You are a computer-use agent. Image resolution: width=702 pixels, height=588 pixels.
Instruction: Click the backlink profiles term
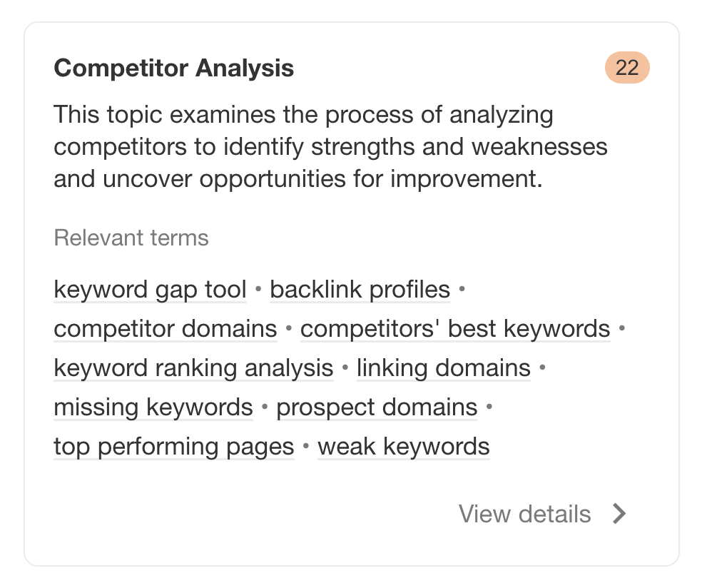tap(359, 289)
